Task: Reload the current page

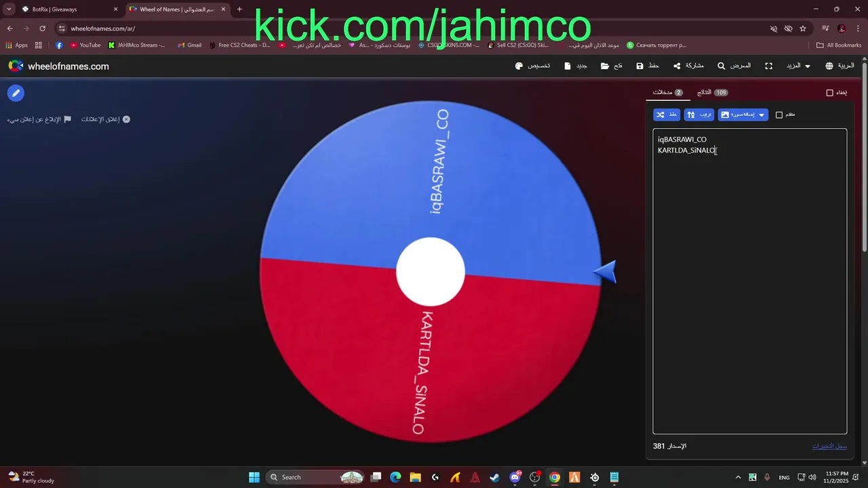Action: [x=42, y=28]
